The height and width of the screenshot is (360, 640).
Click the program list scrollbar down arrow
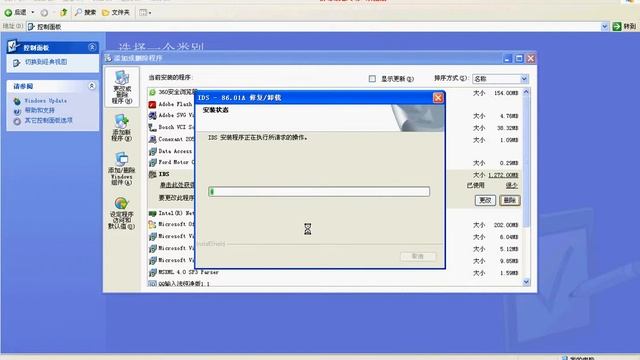[526, 282]
